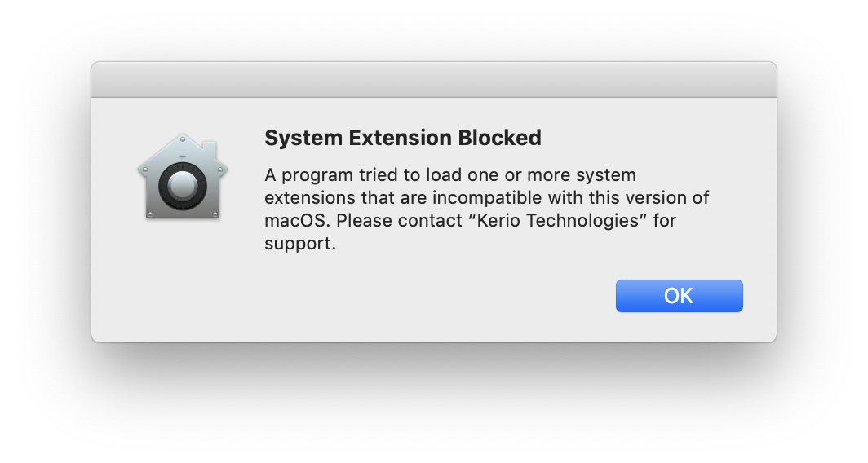Click the OK button

(x=679, y=296)
